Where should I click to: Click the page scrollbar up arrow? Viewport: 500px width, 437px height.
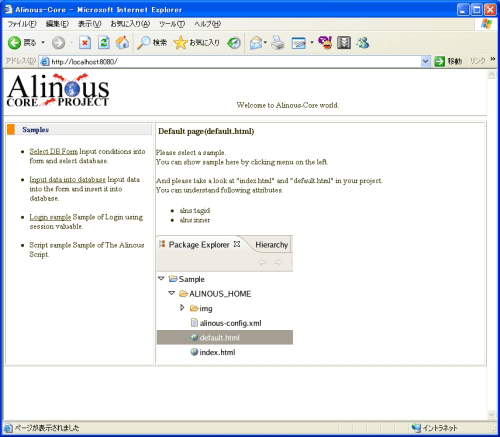coord(491,75)
